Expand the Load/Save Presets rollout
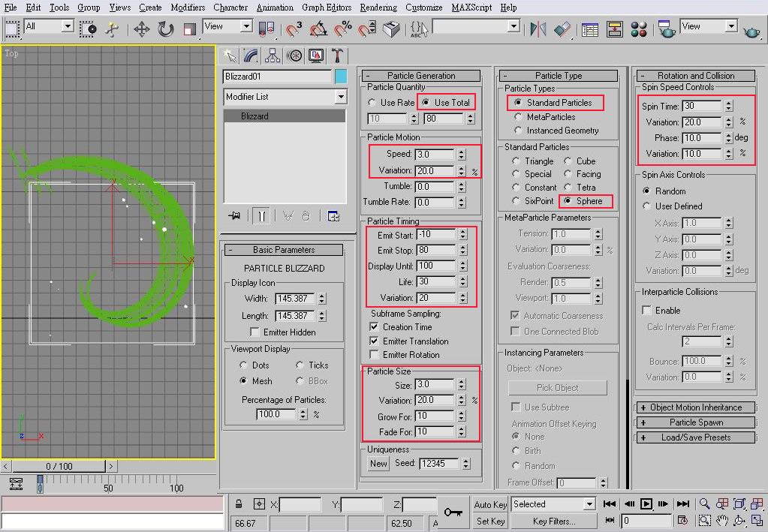This screenshot has height=532, width=768. click(x=695, y=437)
